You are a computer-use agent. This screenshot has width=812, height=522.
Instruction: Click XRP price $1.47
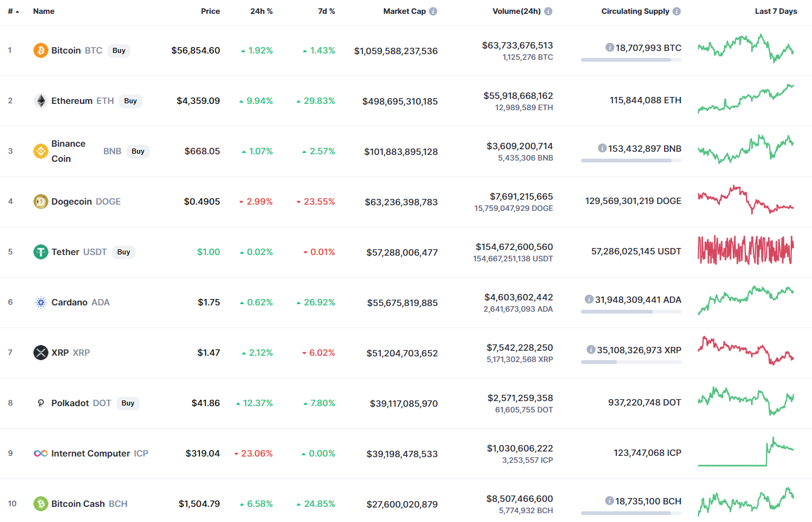pyautogui.click(x=209, y=353)
